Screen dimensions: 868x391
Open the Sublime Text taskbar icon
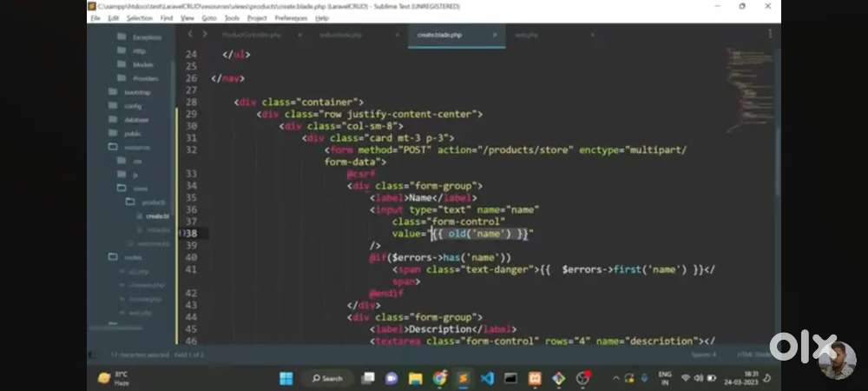click(464, 378)
